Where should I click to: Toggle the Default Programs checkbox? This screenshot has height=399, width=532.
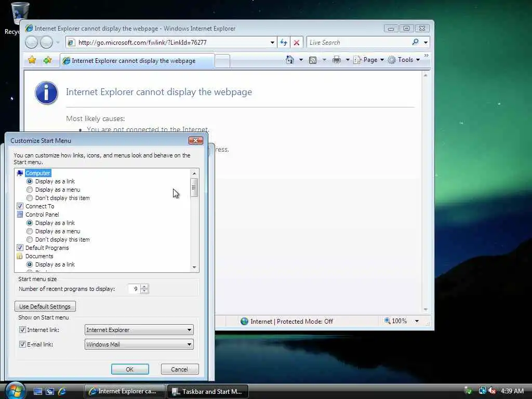pyautogui.click(x=20, y=248)
